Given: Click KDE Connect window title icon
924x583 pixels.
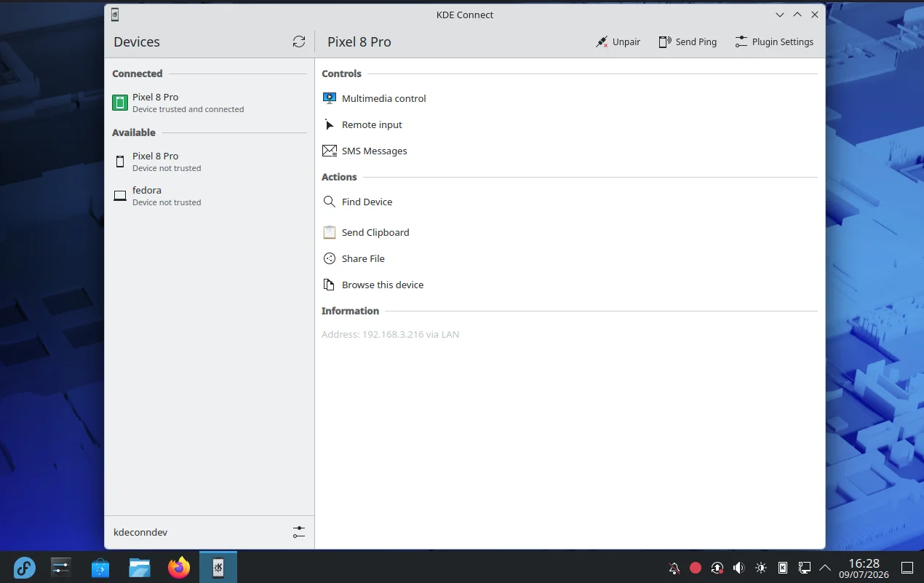Looking at the screenshot, I should click(115, 15).
